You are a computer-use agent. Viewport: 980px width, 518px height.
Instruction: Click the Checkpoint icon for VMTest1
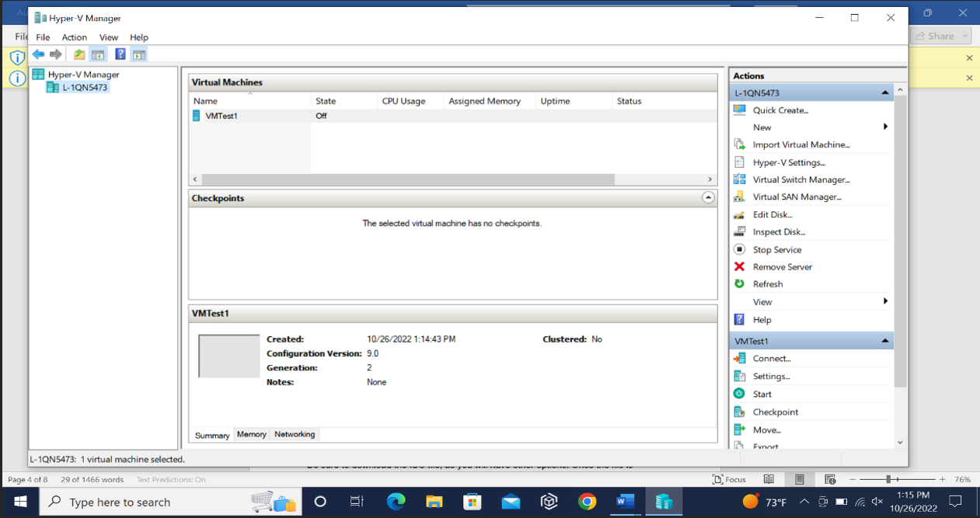pos(740,412)
